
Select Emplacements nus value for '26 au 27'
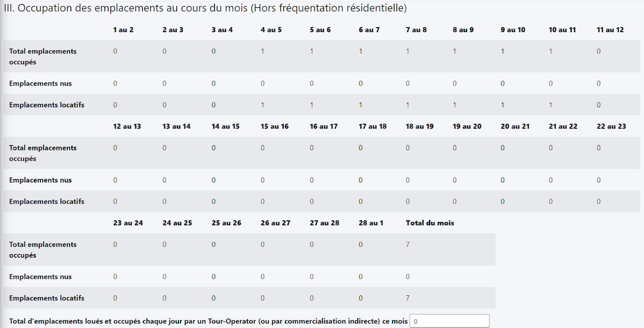262,277
